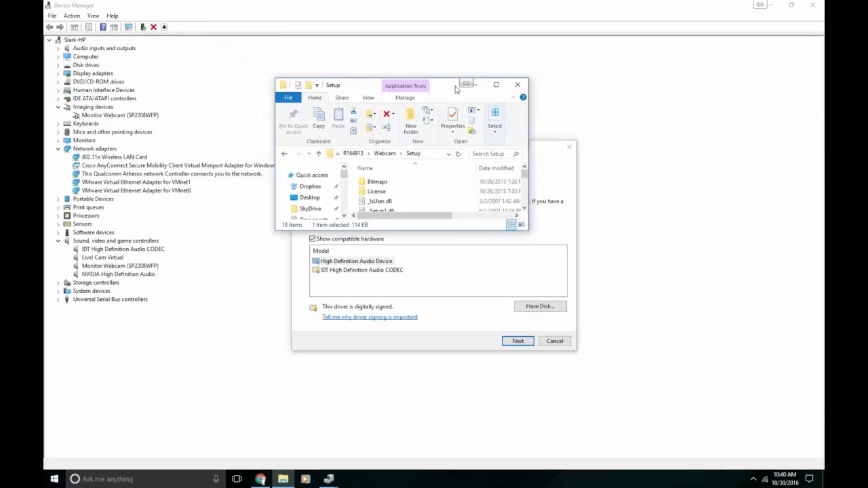This screenshot has height=488, width=868.
Task: Open Device Manager Help menu
Action: pyautogui.click(x=112, y=16)
